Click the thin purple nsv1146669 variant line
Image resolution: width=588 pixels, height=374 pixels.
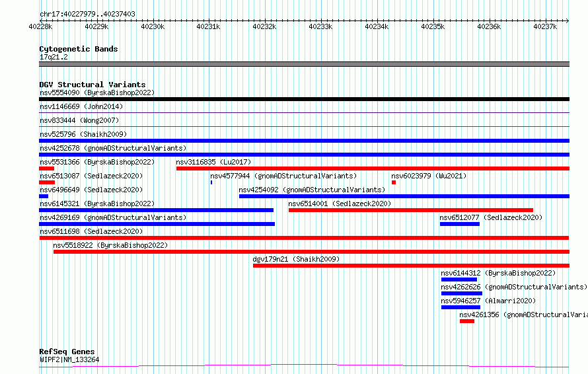[304, 112]
